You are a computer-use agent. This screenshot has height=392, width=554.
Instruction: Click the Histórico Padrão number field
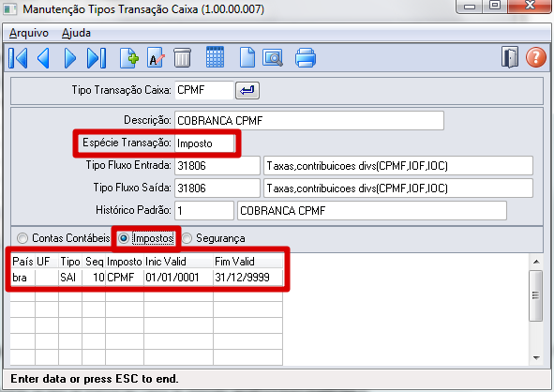point(204,211)
